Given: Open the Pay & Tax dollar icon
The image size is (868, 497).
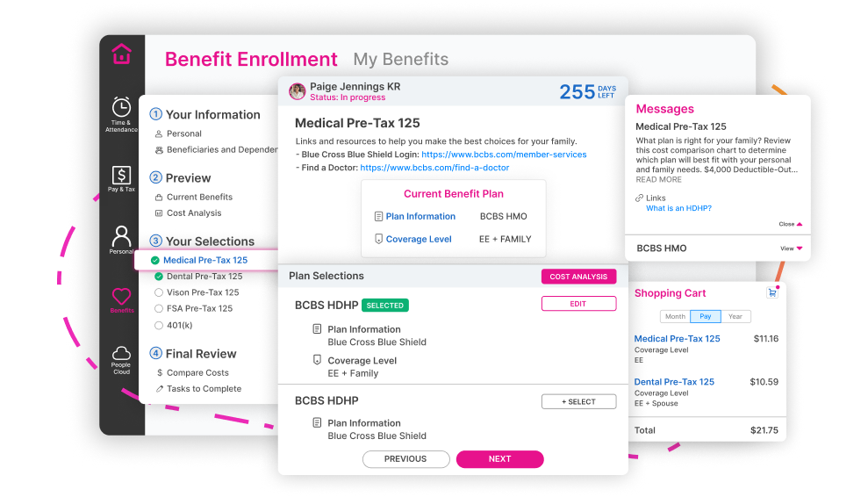Looking at the screenshot, I should 121,175.
